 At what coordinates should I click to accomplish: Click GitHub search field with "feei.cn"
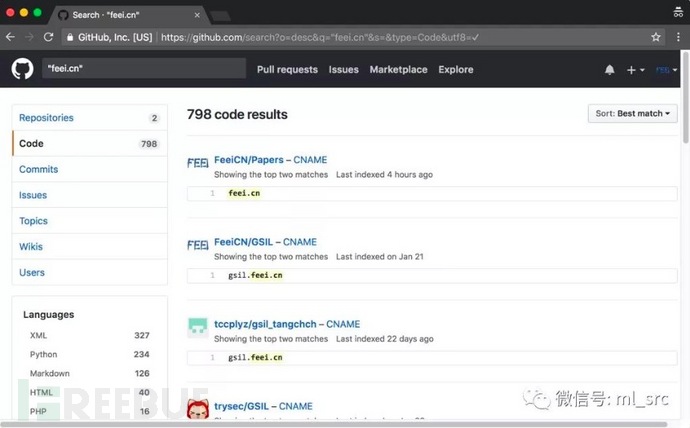144,68
